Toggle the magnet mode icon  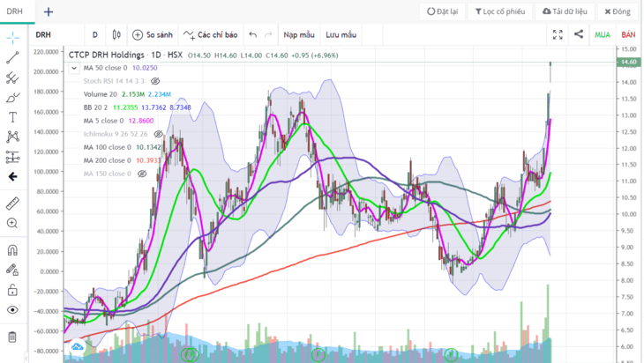tap(12, 250)
